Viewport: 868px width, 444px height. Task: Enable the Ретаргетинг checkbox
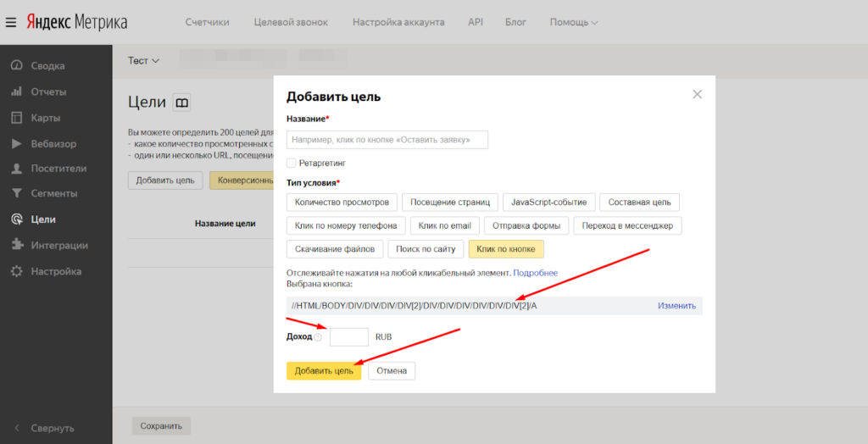[292, 163]
